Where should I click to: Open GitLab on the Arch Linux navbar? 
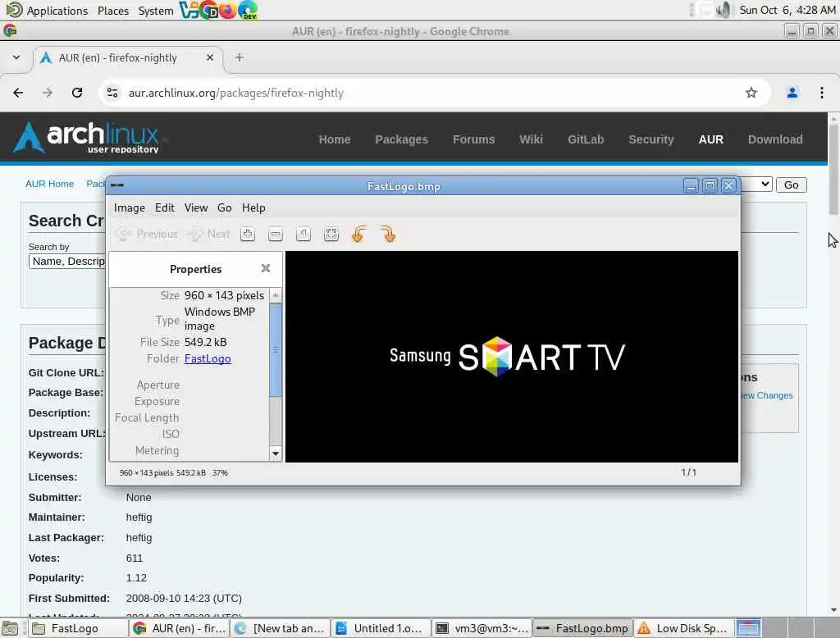pos(586,139)
